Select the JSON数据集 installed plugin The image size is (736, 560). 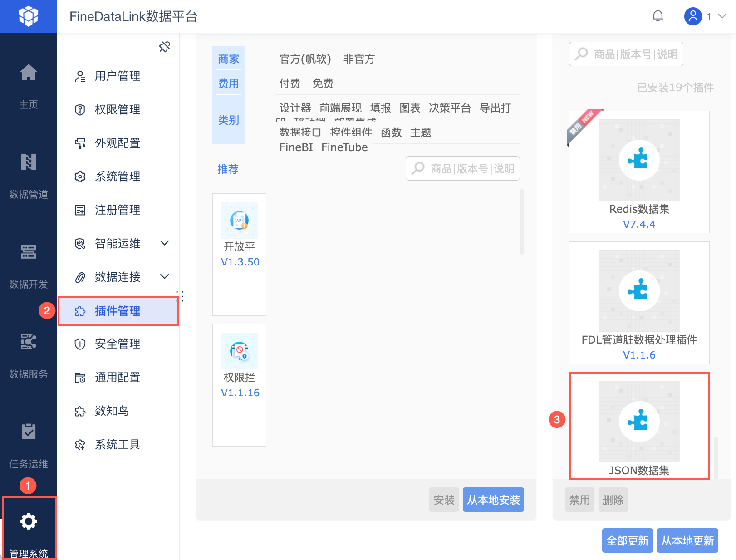coord(639,426)
